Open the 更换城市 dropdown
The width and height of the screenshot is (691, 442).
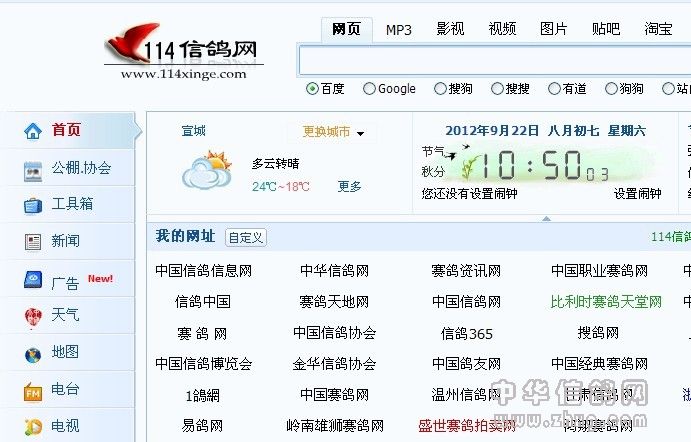(x=333, y=132)
